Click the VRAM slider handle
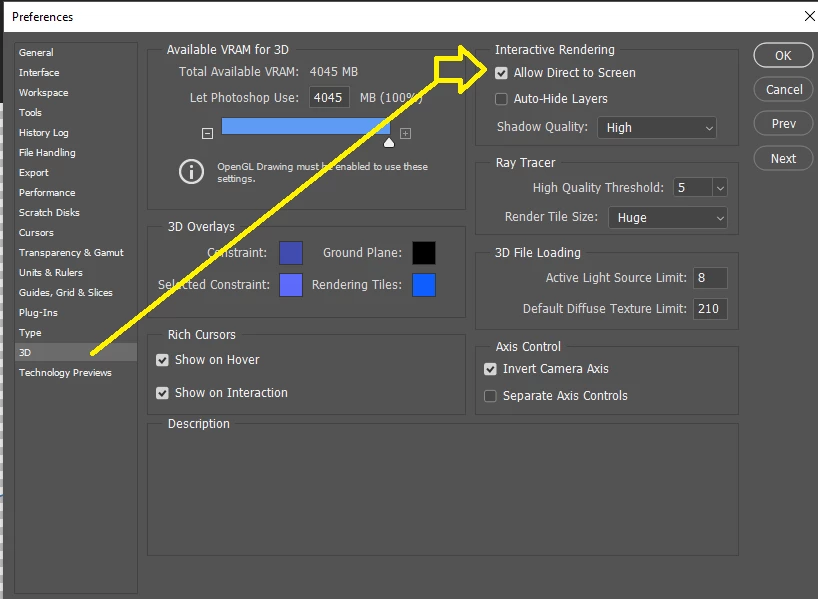This screenshot has height=599, width=818. [x=389, y=142]
